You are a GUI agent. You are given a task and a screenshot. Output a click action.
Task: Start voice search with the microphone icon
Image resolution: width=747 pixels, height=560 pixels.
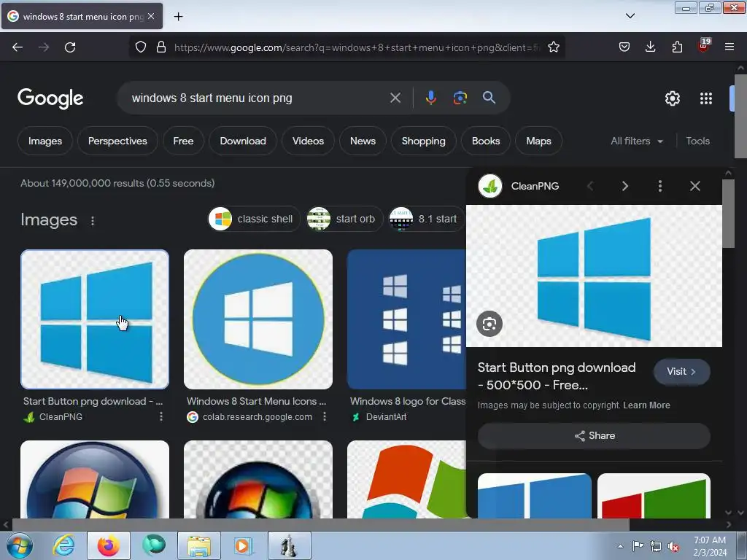pyautogui.click(x=430, y=98)
